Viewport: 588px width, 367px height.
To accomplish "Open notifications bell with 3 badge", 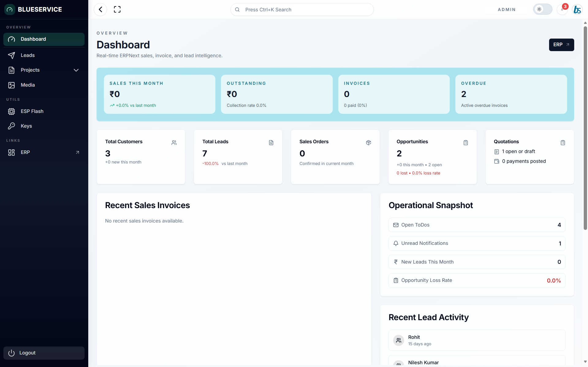I will coord(563,9).
